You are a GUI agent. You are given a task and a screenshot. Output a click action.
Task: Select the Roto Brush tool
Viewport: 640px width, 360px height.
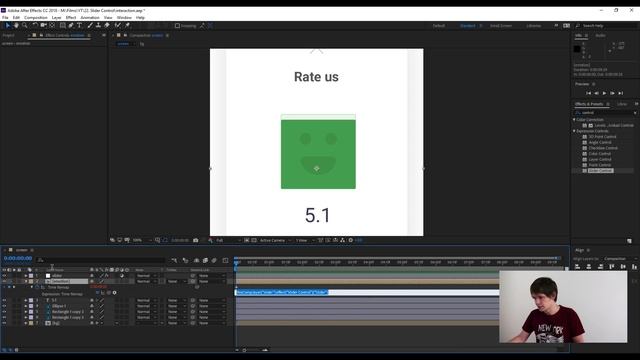[x=118, y=25]
